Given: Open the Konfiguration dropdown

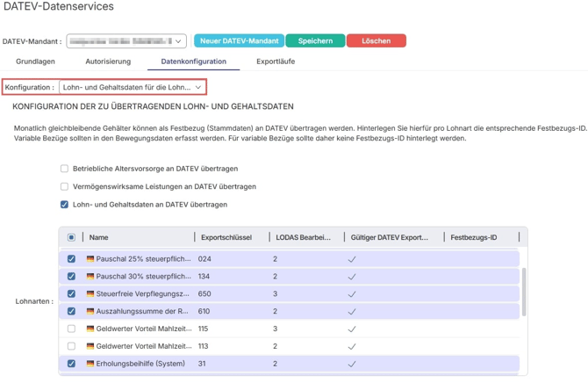Looking at the screenshot, I should pyautogui.click(x=133, y=87).
